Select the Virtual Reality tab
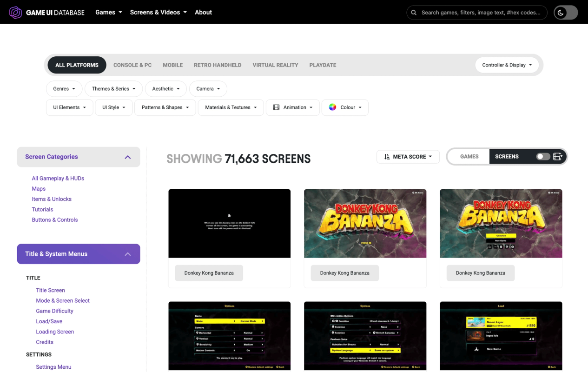588x372 pixels. pyautogui.click(x=275, y=65)
